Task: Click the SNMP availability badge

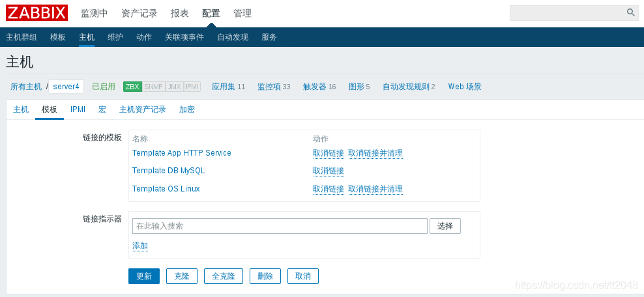Action: [154, 87]
